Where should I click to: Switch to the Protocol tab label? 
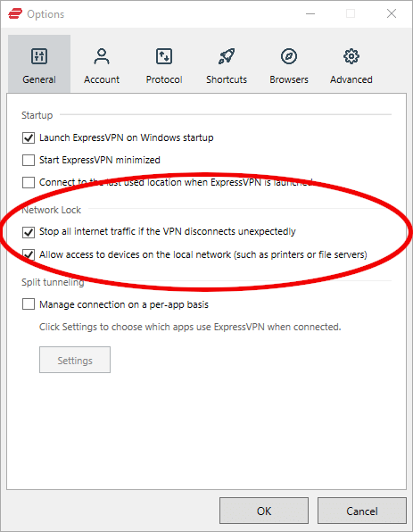pyautogui.click(x=164, y=79)
